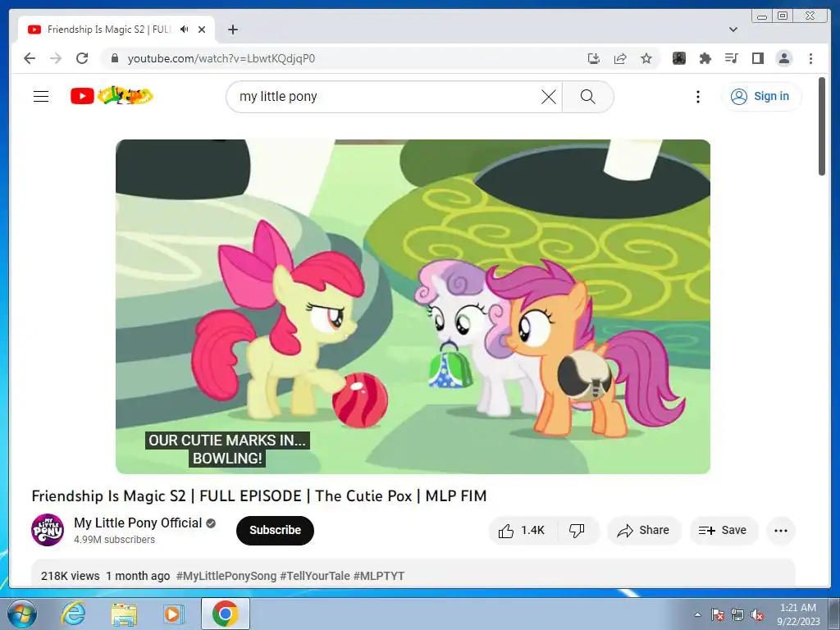Go forward with the browser forward arrow

[x=55, y=58]
